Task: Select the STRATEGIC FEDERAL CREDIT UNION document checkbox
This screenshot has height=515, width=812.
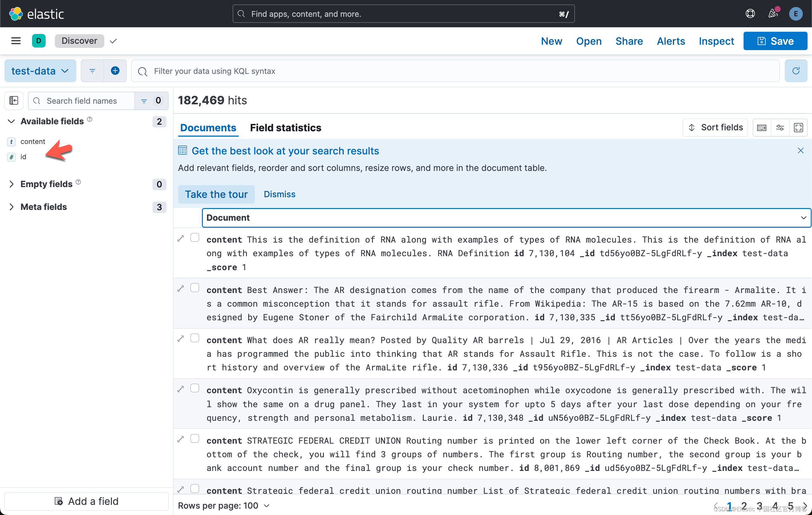Action: click(195, 438)
